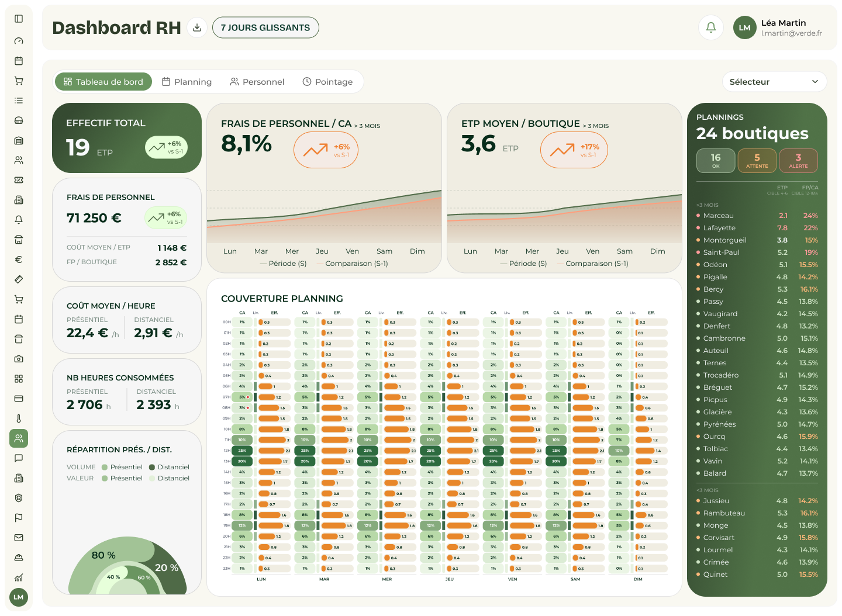Open the warehouse icon in the sidebar
The image size is (842, 616).
click(x=19, y=140)
